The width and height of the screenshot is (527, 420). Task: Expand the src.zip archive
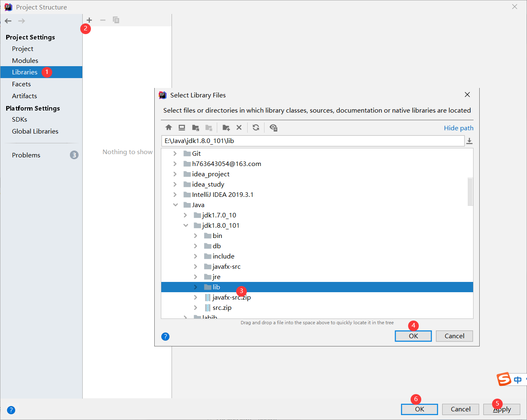click(196, 307)
